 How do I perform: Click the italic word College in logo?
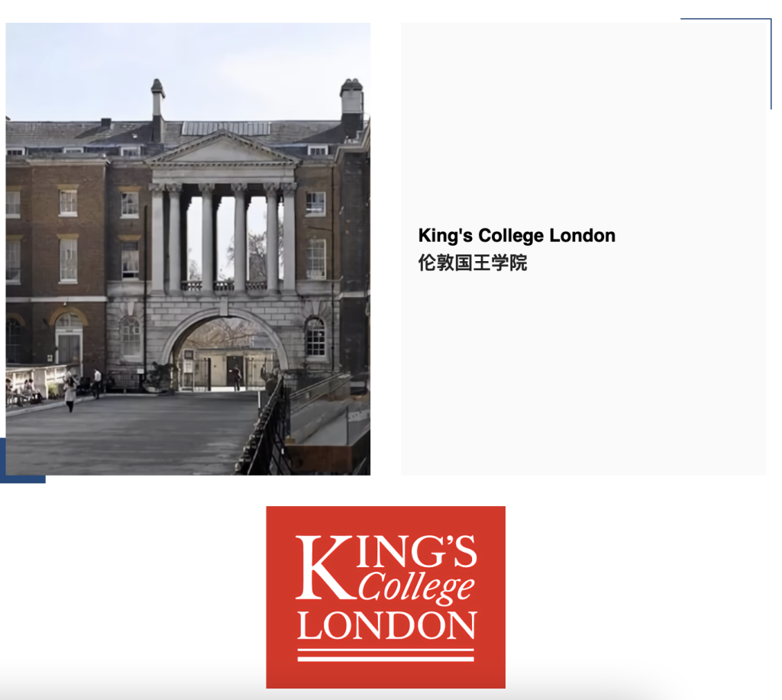416,588
